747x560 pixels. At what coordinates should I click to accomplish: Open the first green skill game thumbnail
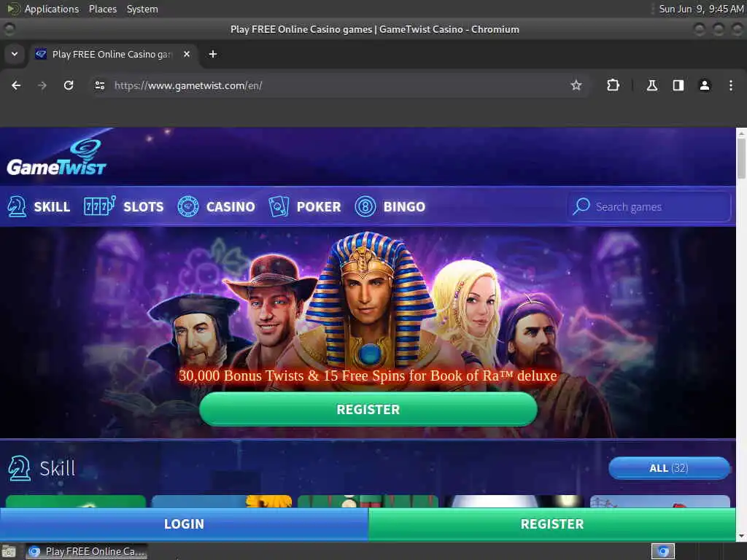click(x=76, y=502)
